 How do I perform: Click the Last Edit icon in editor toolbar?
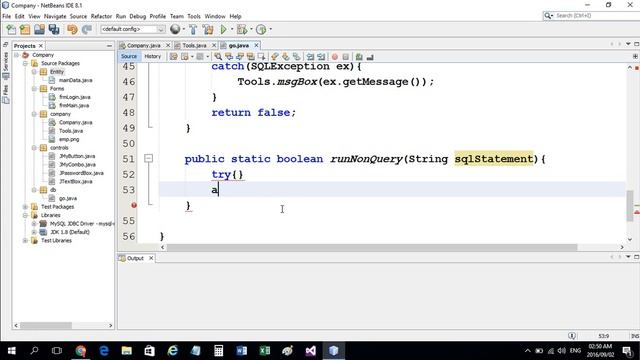coord(173,57)
